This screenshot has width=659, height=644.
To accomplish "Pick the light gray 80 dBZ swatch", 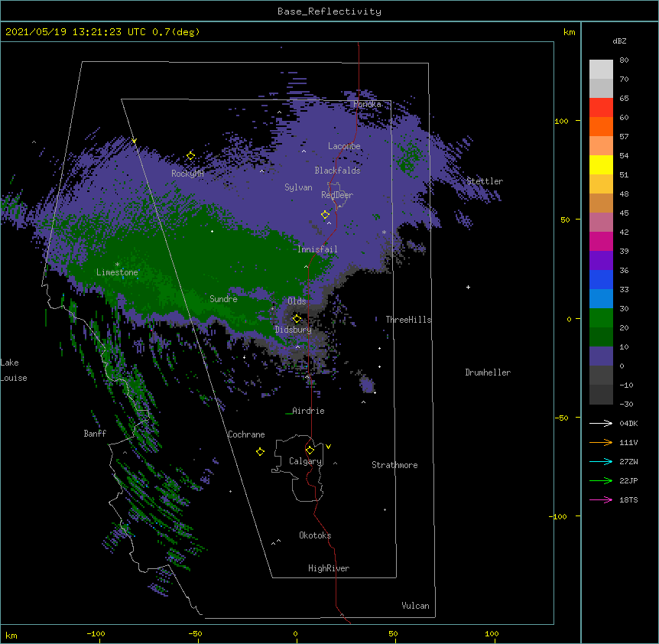I will (x=601, y=69).
